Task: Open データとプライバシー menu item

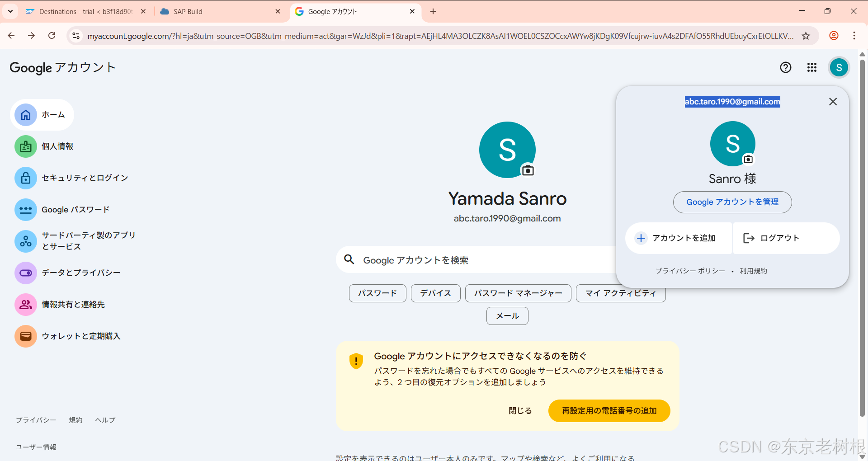Action: pyautogui.click(x=81, y=273)
